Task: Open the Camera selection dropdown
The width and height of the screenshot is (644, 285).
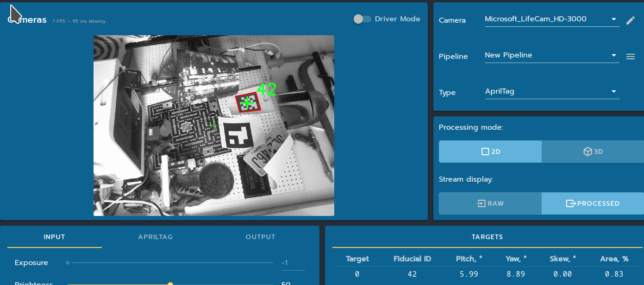Action: point(552,19)
